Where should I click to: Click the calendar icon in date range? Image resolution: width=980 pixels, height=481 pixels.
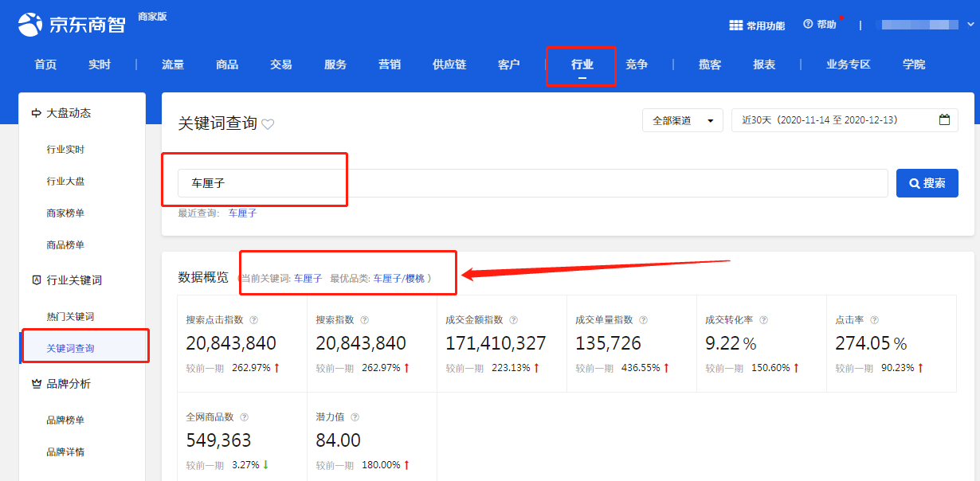click(944, 120)
